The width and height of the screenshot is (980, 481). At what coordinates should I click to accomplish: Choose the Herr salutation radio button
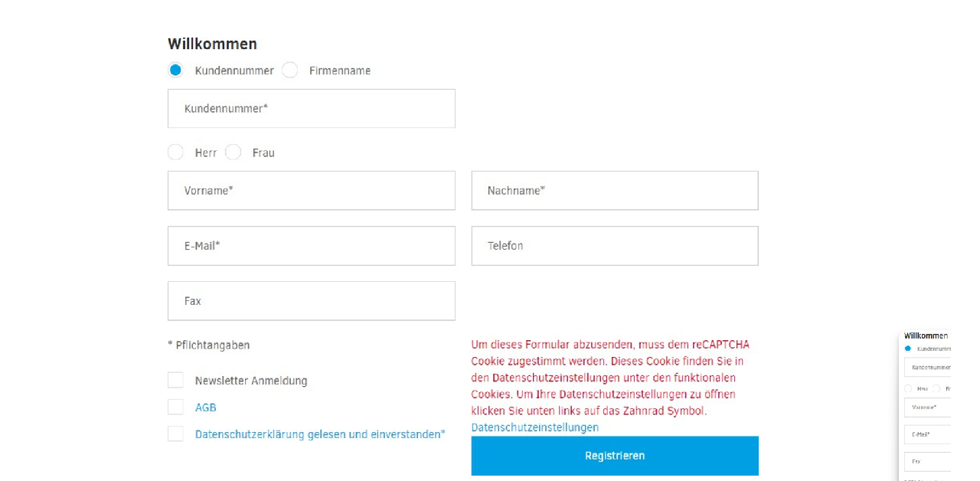[176, 152]
